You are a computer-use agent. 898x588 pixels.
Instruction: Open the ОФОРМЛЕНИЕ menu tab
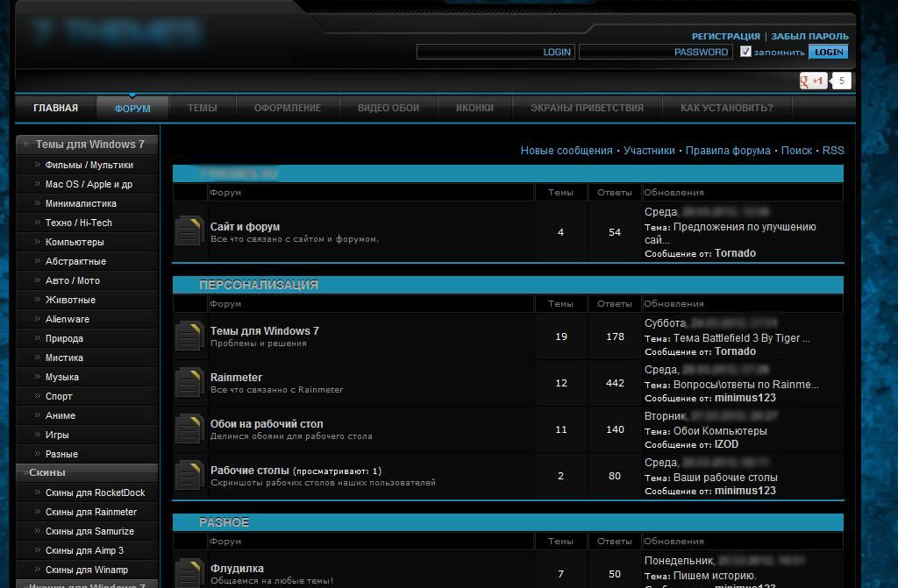click(x=288, y=108)
